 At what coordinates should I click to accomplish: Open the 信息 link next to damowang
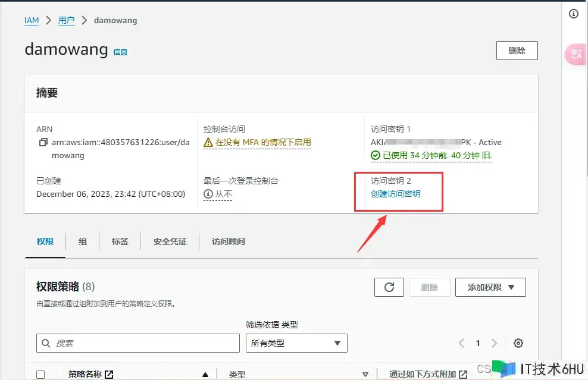[120, 52]
